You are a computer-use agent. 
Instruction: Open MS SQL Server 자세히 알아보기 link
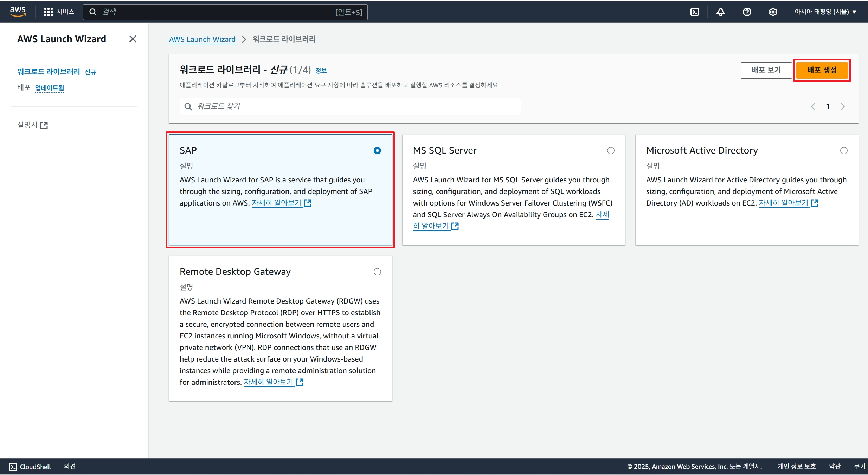point(436,226)
